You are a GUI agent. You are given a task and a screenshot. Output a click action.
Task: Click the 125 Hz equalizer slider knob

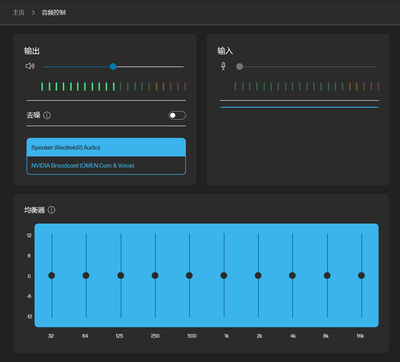point(121,275)
